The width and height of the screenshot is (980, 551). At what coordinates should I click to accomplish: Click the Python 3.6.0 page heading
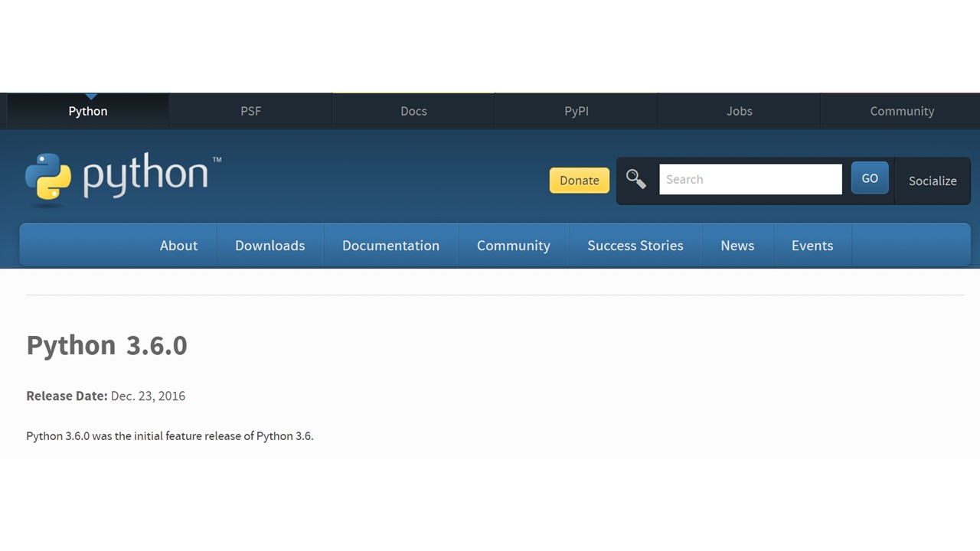[106, 345]
